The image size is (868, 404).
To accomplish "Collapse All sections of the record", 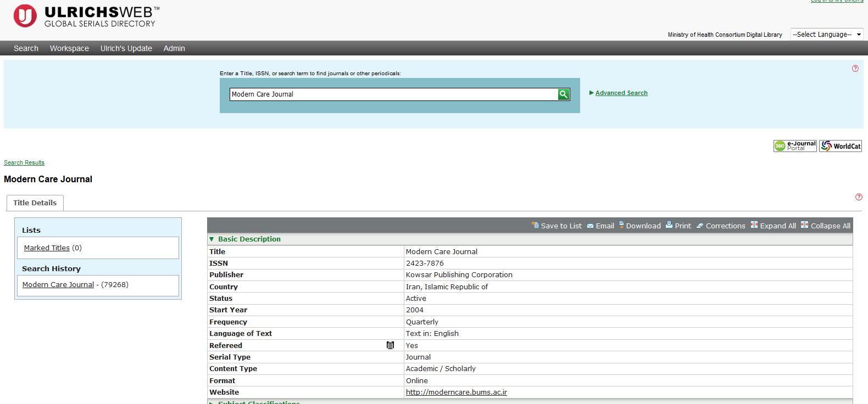I will (826, 226).
